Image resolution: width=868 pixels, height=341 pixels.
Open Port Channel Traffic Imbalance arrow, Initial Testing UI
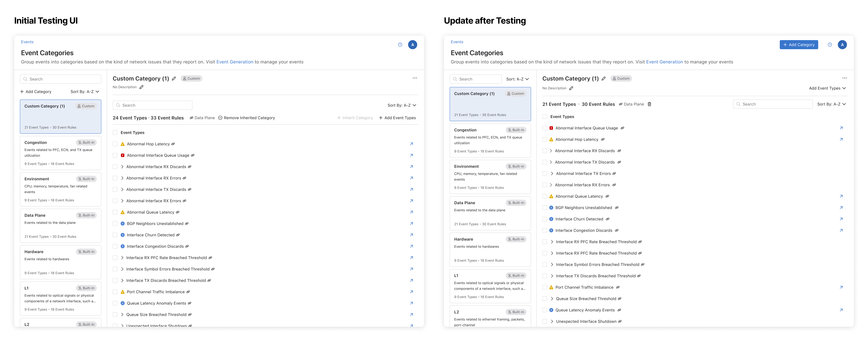point(411,292)
